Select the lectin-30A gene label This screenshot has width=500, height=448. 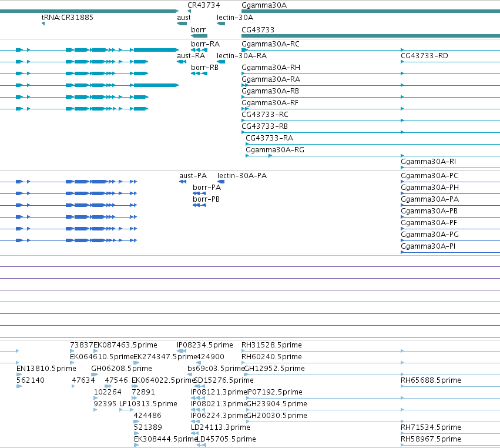click(x=235, y=18)
